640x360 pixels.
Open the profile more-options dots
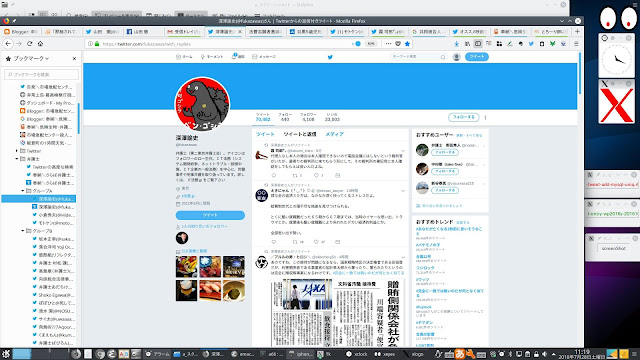(x=485, y=117)
